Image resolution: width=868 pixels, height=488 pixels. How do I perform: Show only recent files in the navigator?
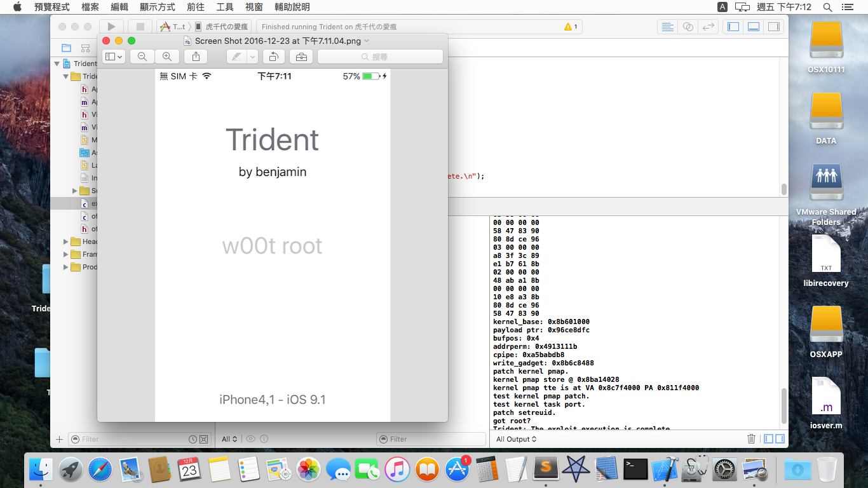tap(193, 439)
